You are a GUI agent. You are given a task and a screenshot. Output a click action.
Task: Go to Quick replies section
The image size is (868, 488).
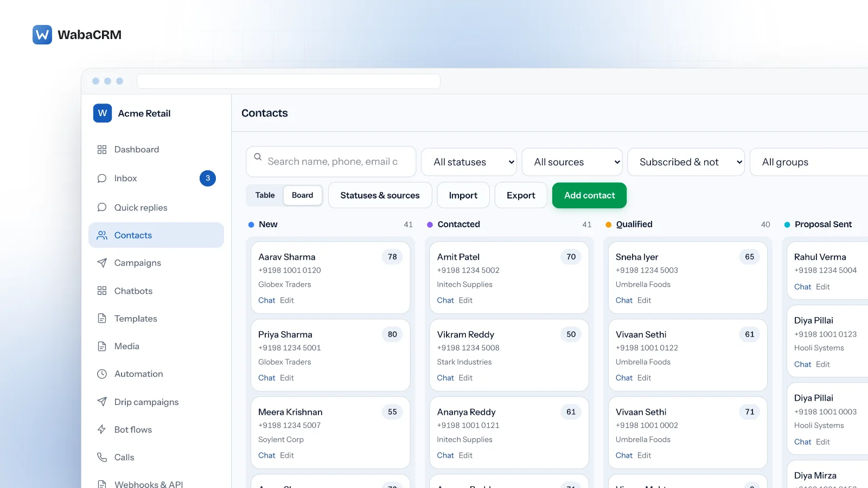coord(156,208)
